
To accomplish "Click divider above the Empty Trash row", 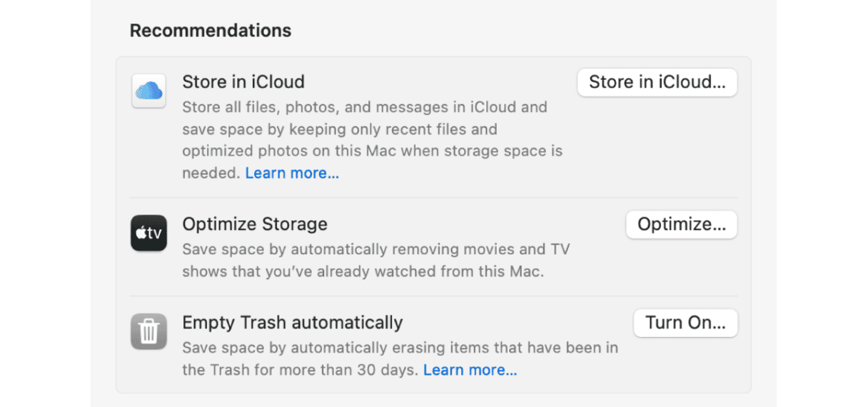I will (x=433, y=296).
